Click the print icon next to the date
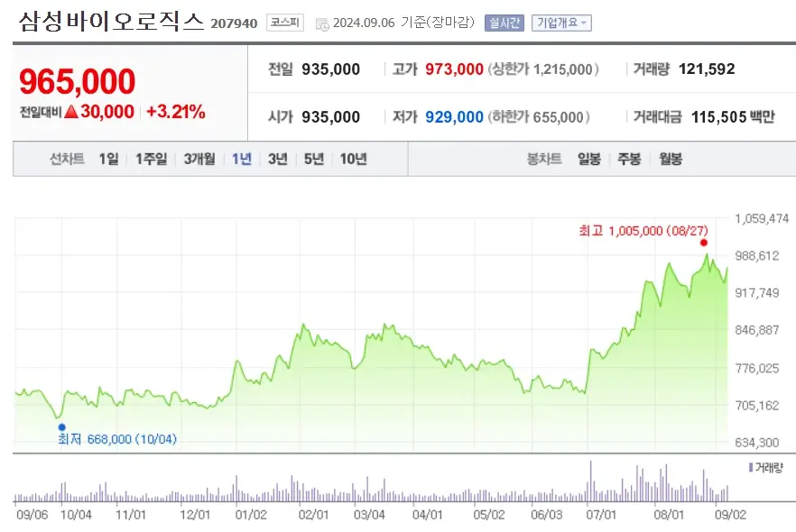Screen dimensions: 796x532 (x=319, y=23)
